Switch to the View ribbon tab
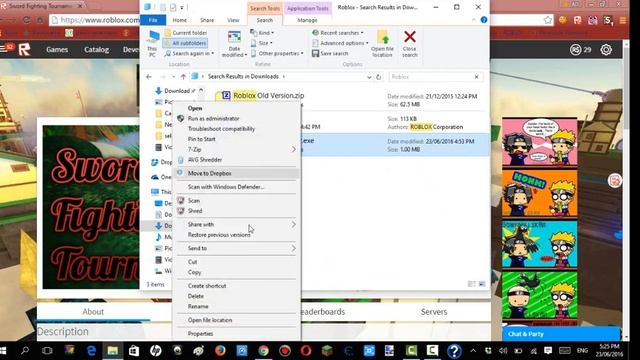 pyautogui.click(x=233, y=20)
